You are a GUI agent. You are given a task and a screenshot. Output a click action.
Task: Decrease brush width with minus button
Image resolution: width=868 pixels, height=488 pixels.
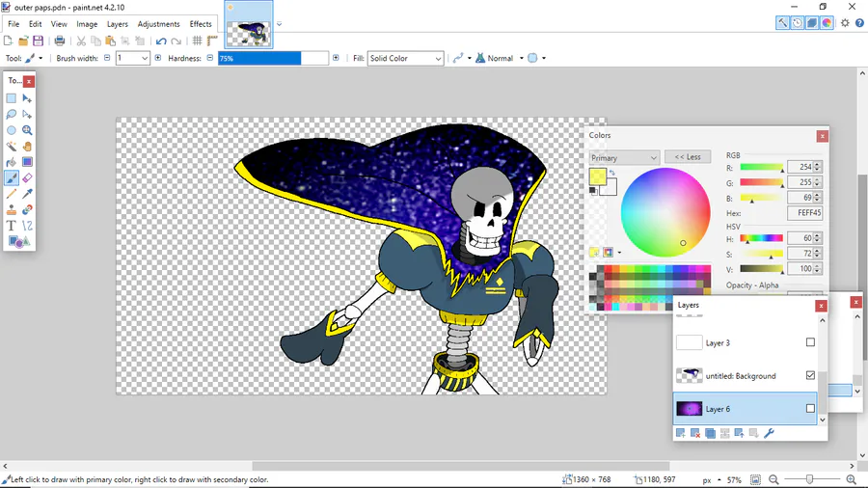point(107,58)
